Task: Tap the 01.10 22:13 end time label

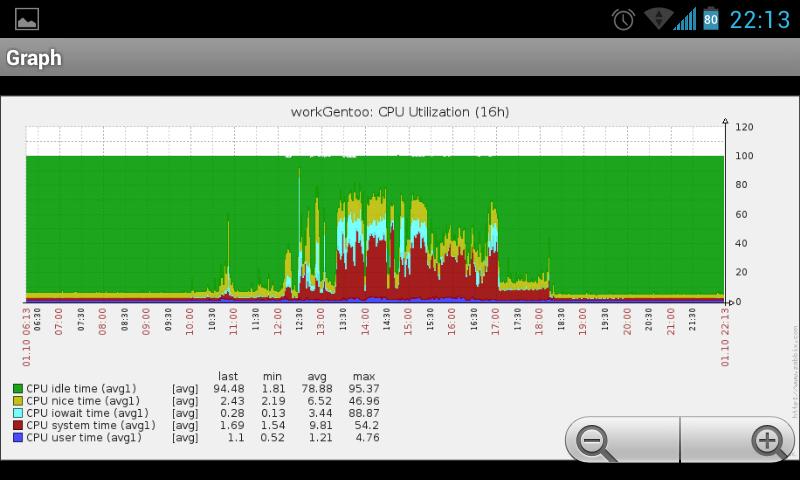Action: click(x=725, y=337)
